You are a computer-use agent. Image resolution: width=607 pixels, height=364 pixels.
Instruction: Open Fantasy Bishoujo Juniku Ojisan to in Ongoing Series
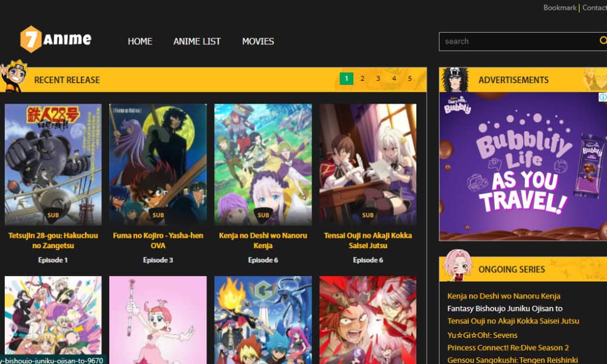pyautogui.click(x=505, y=308)
